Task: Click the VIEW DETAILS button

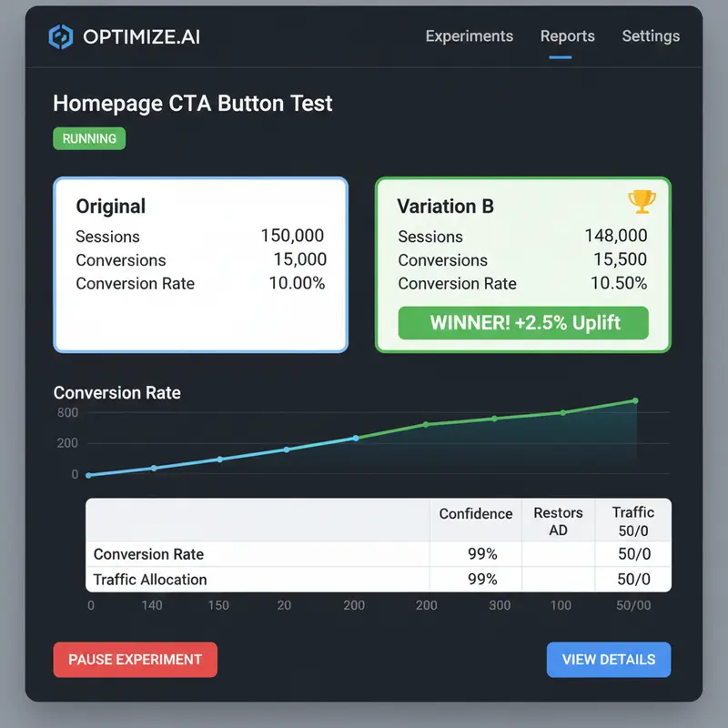Action: [608, 660]
